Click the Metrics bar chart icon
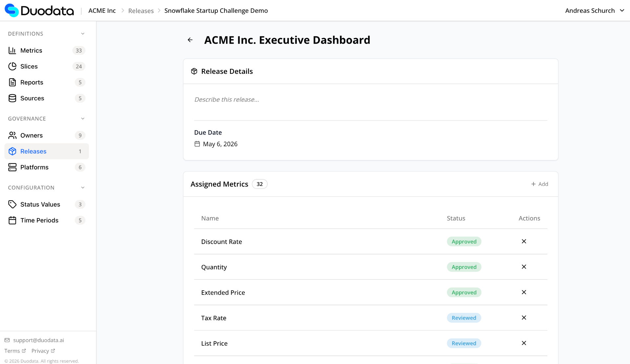This screenshot has height=364, width=630. (12, 51)
